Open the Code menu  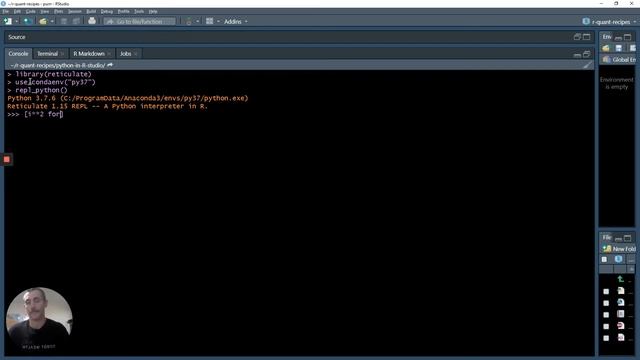pyautogui.click(x=31, y=11)
